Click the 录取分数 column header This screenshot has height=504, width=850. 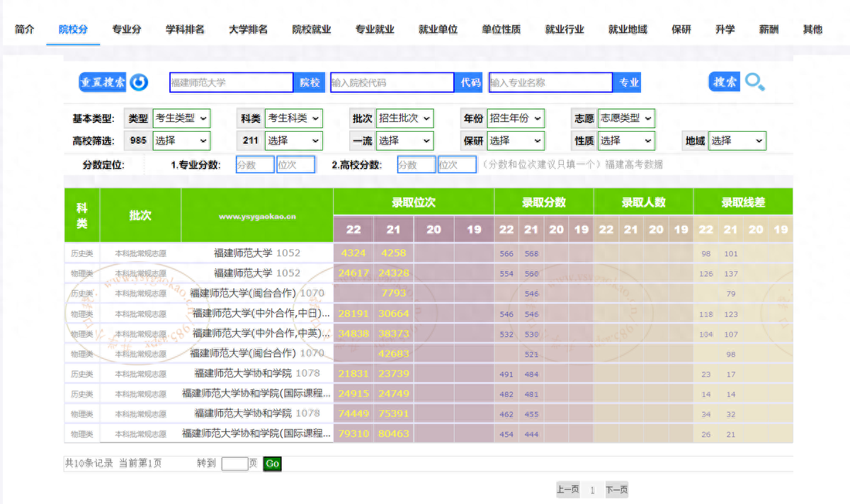(x=544, y=202)
